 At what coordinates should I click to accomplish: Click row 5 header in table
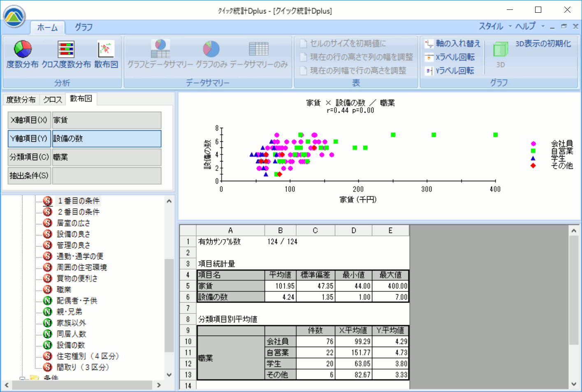(x=188, y=286)
